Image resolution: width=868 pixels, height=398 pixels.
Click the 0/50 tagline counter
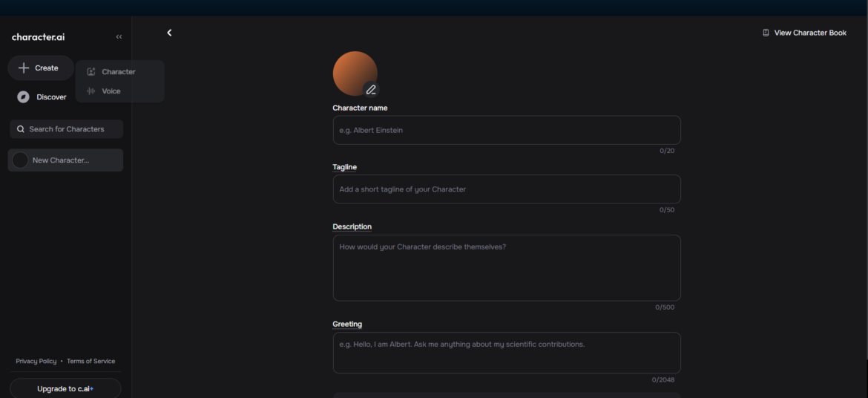point(667,210)
